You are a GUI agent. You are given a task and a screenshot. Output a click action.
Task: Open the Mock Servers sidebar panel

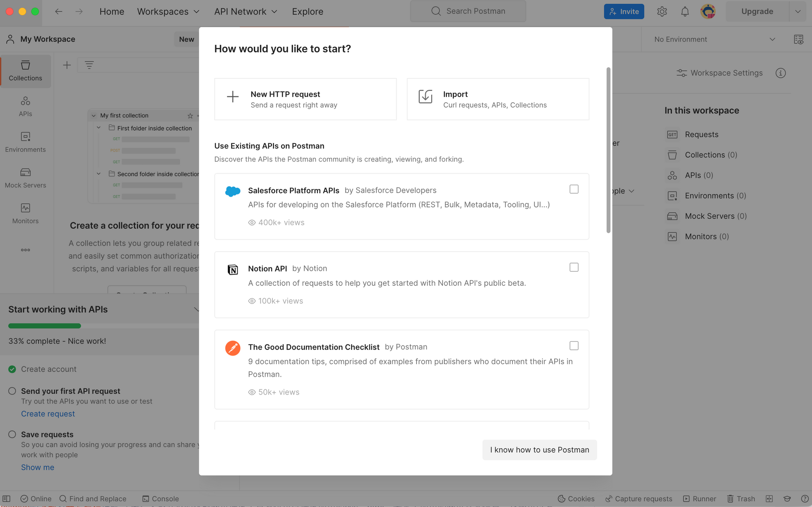click(x=25, y=178)
